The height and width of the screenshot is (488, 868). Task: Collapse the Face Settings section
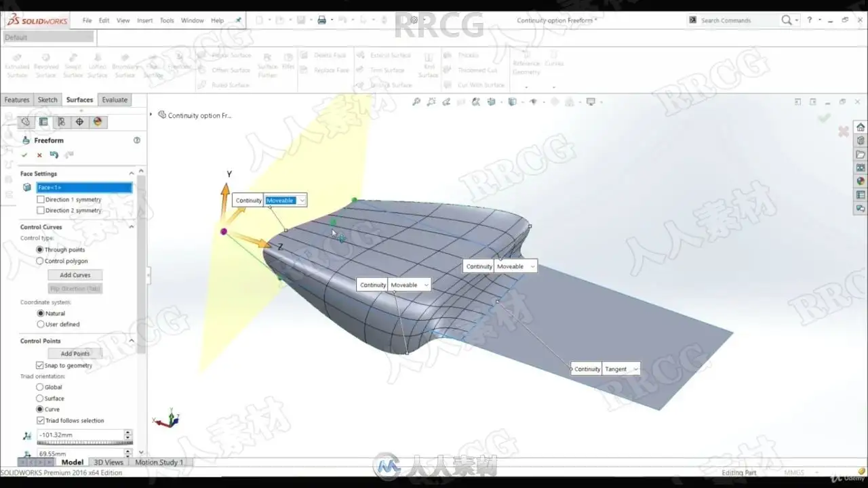coord(132,174)
